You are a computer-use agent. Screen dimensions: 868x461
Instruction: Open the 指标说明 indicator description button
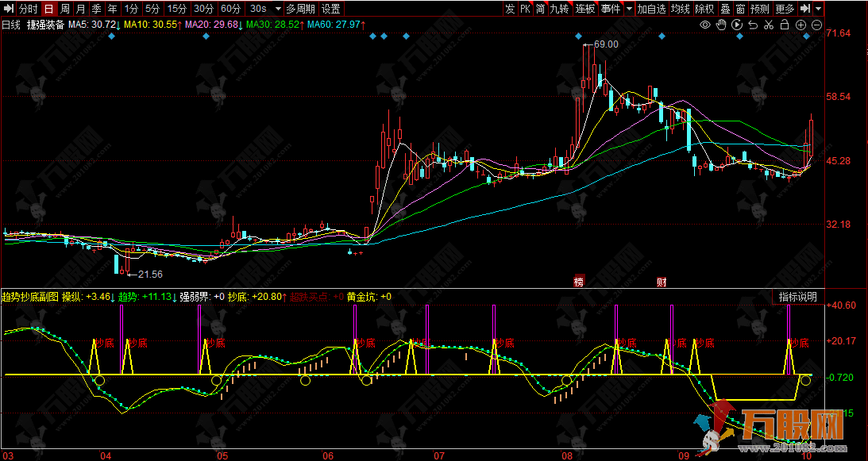797,297
